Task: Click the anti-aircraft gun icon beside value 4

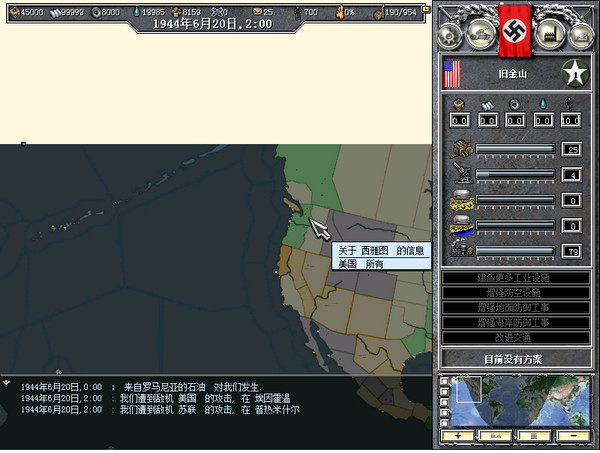Action: [x=462, y=173]
